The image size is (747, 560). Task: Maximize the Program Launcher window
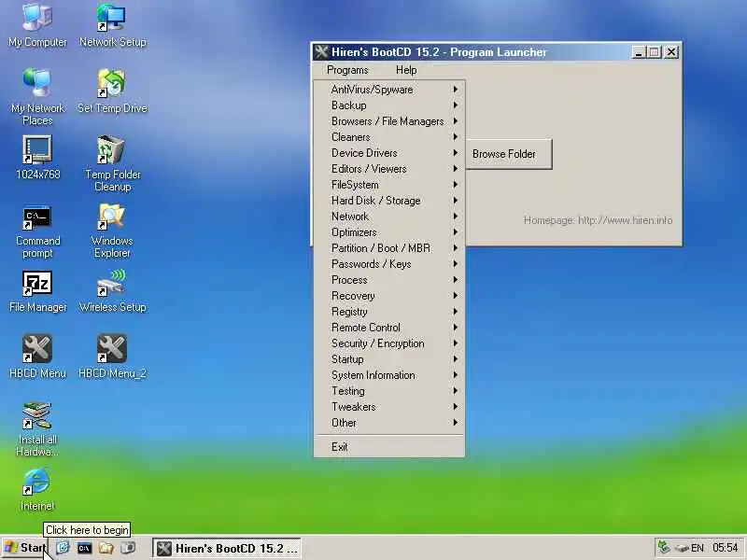coord(655,52)
